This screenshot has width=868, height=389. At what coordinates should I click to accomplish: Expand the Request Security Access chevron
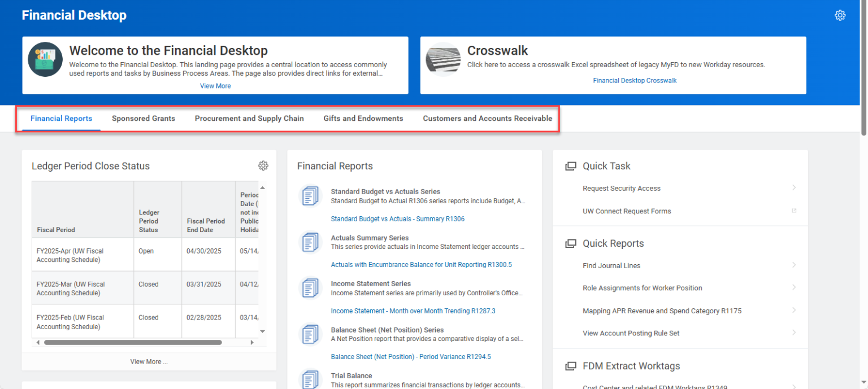tap(794, 187)
